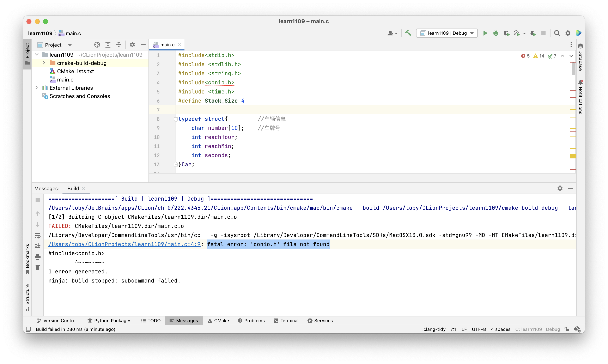608x364 pixels.
Task: Click the green Run button
Action: pyautogui.click(x=485, y=33)
